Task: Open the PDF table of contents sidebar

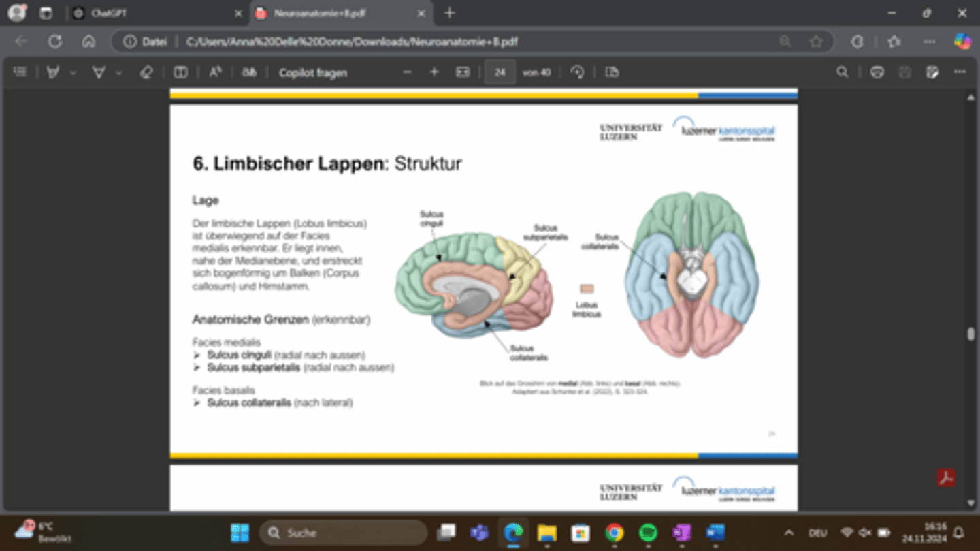Action: click(x=20, y=72)
